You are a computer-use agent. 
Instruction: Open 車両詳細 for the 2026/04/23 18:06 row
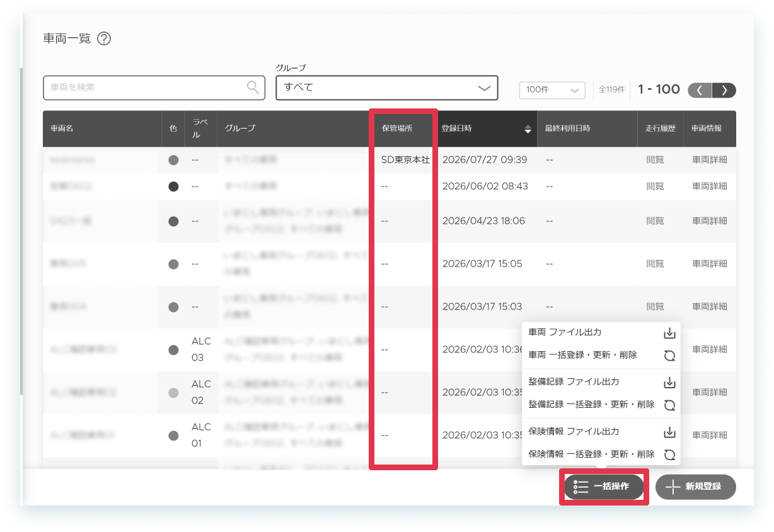click(x=710, y=221)
